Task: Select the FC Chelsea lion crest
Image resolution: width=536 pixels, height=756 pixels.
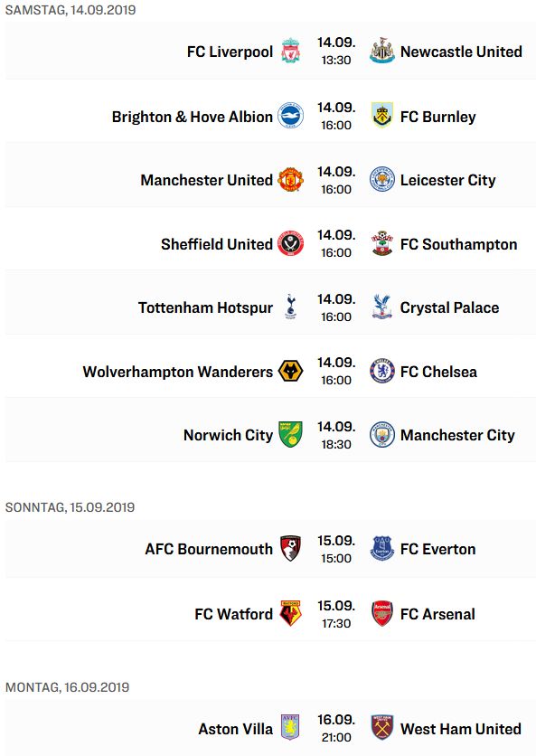Action: click(x=381, y=372)
